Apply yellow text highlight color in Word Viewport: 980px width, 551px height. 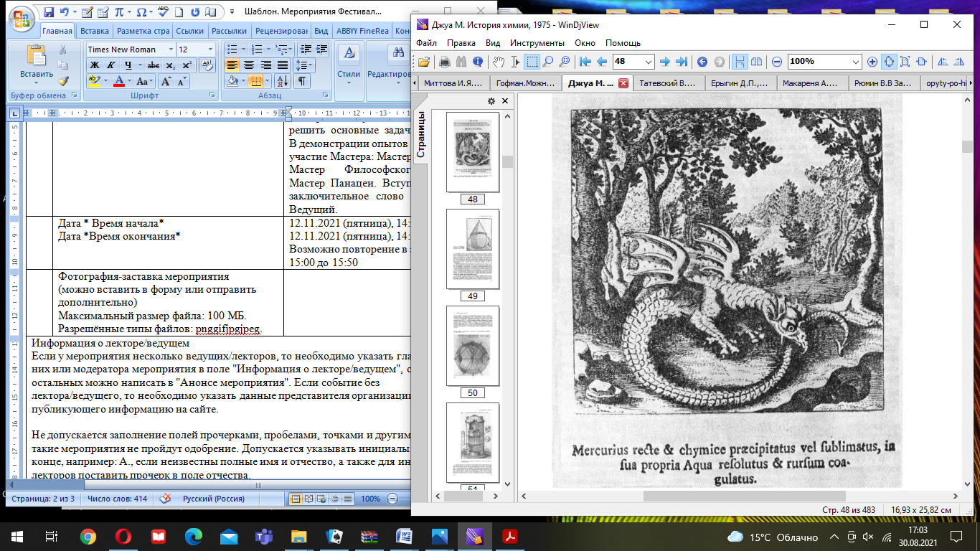pos(93,81)
